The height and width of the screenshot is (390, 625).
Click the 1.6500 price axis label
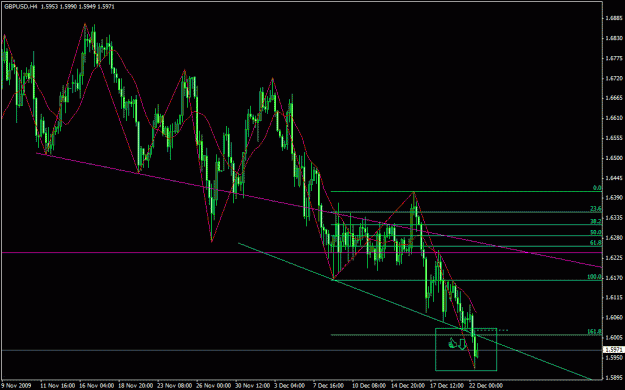[x=614, y=158]
